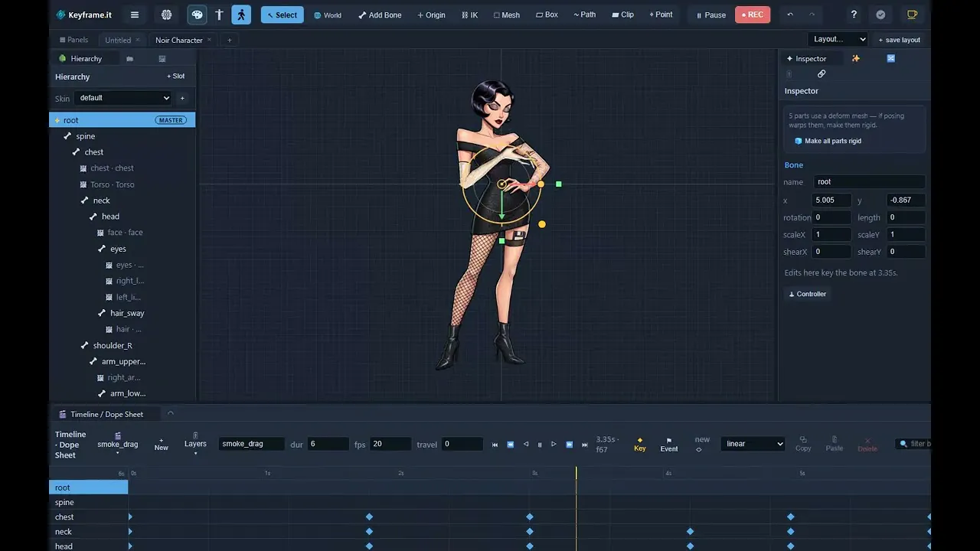Click the undo arrow icon

coord(790,15)
